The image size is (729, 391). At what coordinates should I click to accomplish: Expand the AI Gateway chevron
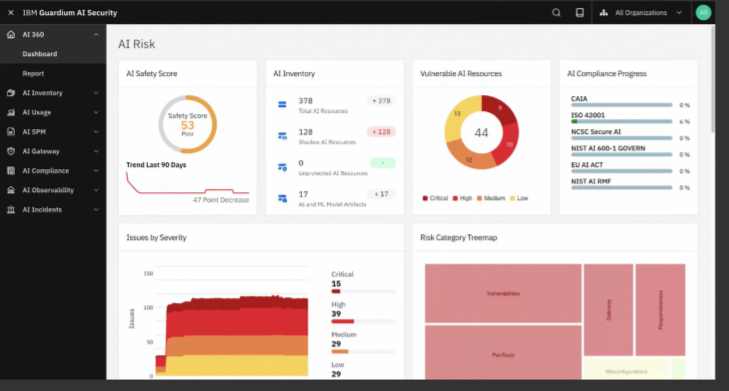[x=96, y=151]
